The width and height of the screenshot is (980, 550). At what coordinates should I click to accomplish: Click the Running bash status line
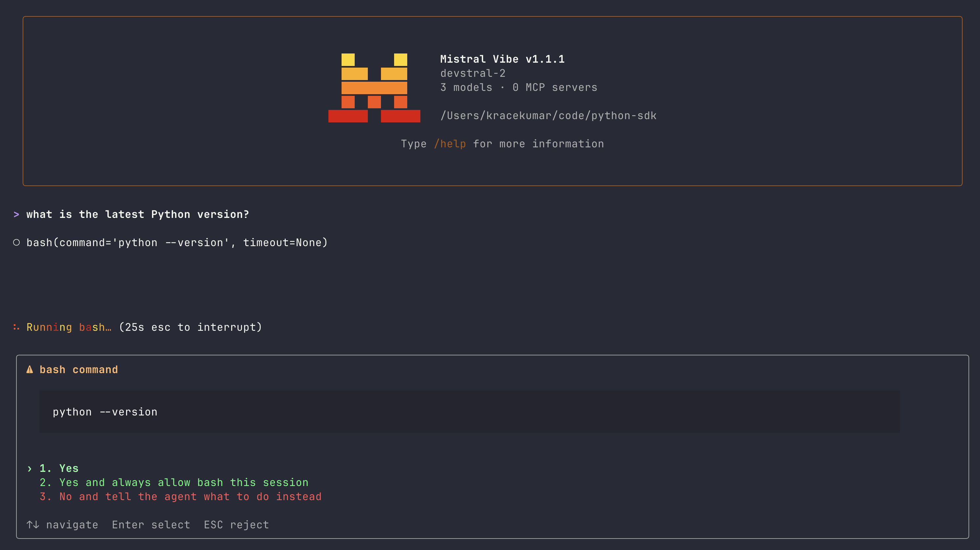(x=69, y=327)
